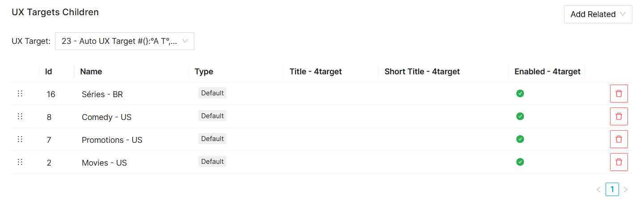Screen dimensions: 644x205
Task: Open the Add Related dropdown
Action: [598, 14]
